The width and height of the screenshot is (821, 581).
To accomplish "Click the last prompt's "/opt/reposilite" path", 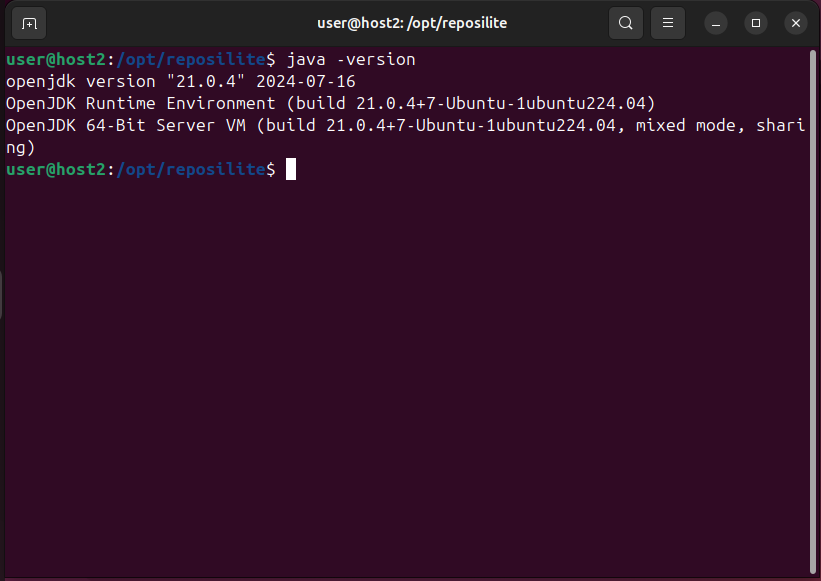I will click(191, 170).
